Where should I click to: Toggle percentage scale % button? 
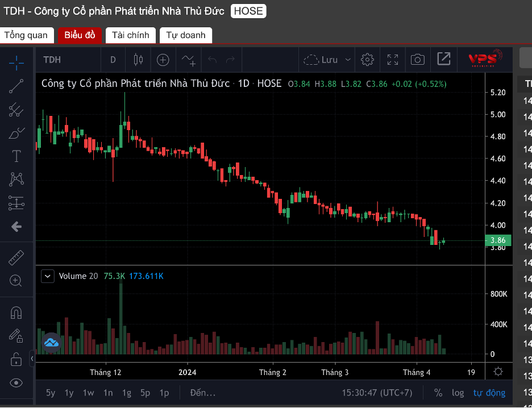(x=438, y=393)
